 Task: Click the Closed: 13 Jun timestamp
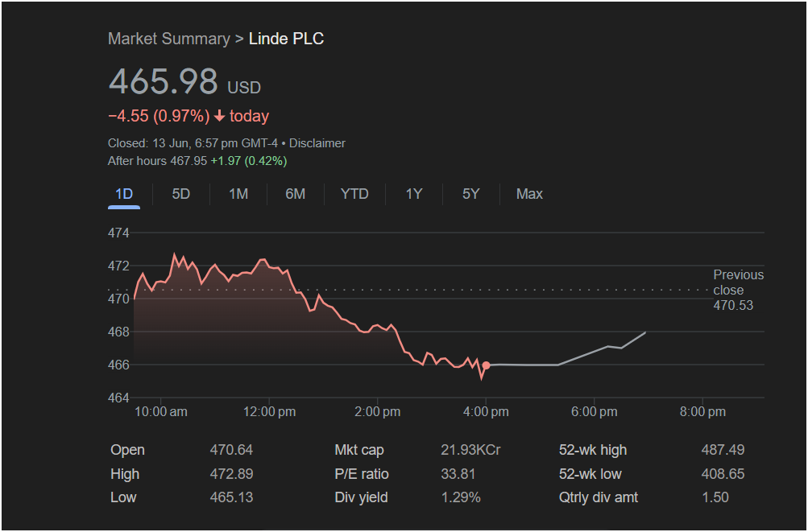click(x=193, y=143)
